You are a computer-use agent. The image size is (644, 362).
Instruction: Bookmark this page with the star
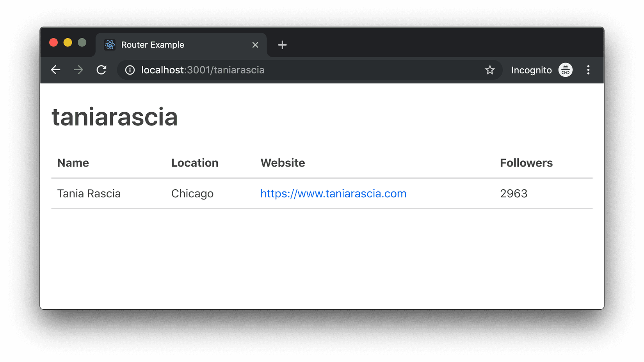click(490, 70)
